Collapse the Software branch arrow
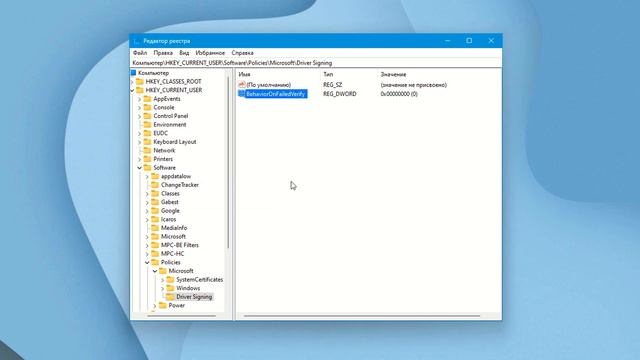The width and height of the screenshot is (640, 360). pyautogui.click(x=140, y=168)
